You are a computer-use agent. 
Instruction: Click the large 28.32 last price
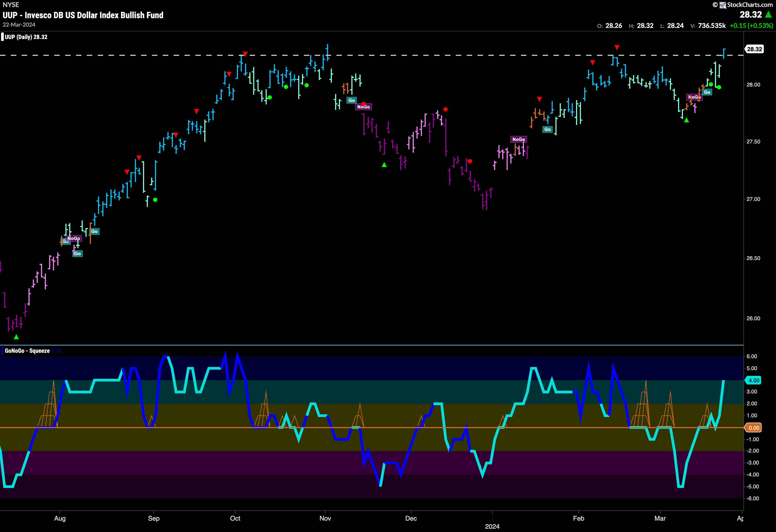click(x=750, y=15)
